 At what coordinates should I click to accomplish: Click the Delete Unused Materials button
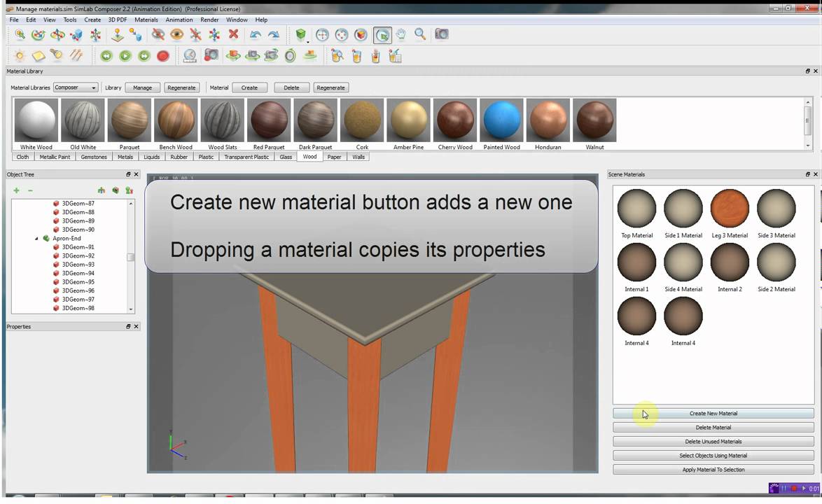point(713,442)
